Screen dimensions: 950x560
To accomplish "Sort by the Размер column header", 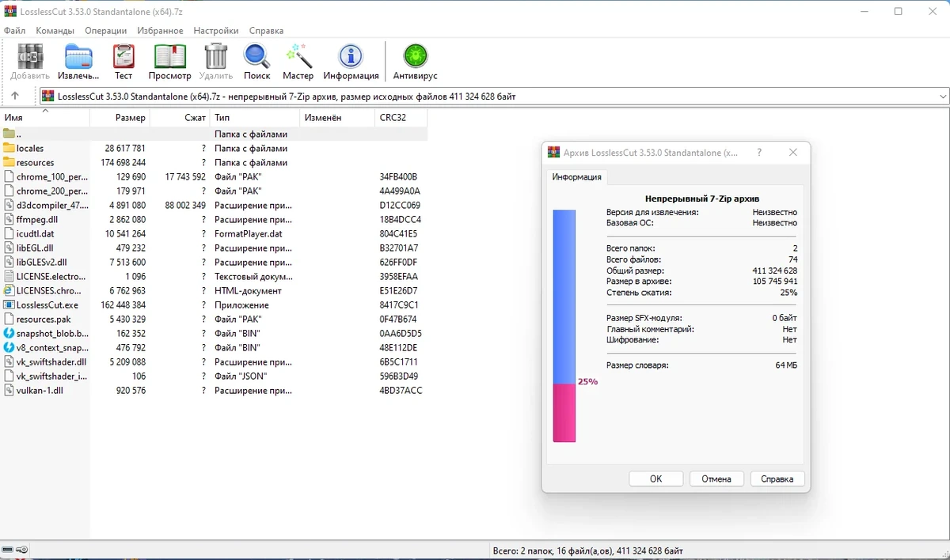I will [x=120, y=117].
